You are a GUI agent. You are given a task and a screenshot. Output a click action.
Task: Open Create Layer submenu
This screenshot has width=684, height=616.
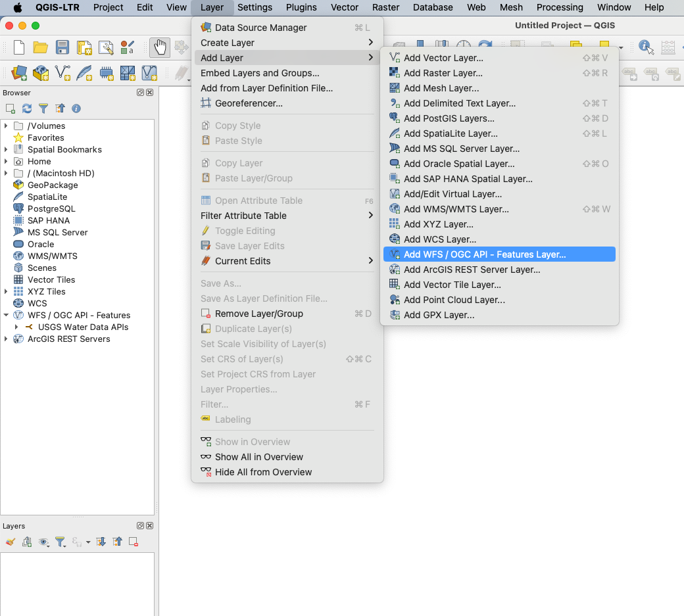tap(287, 43)
